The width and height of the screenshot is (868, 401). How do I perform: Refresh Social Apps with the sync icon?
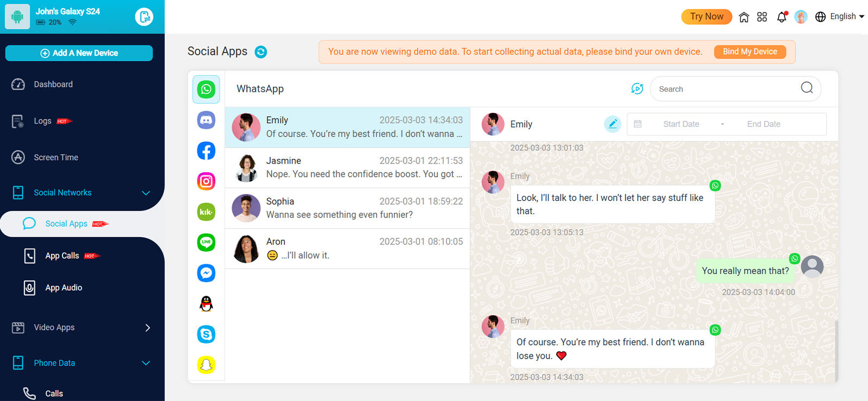point(261,52)
